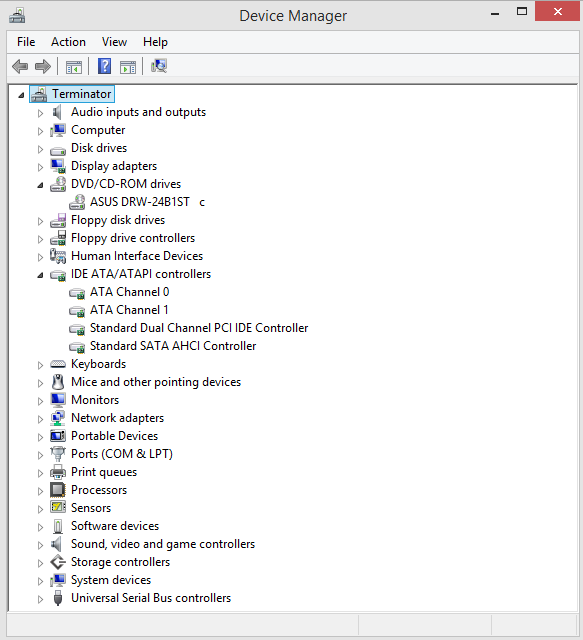This screenshot has width=583, height=640.
Task: Expand the Network adapters category
Action: 40,419
